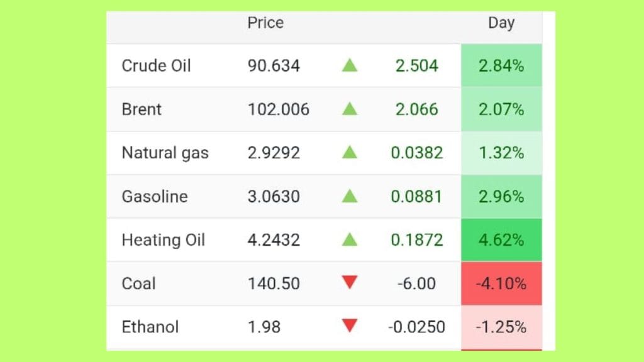Open the Brent commodity link
Viewport: 644px width, 362px height.
pos(142,109)
